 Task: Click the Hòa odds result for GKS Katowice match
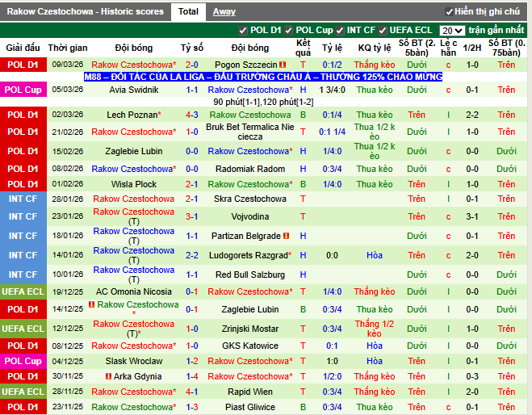[x=375, y=346]
